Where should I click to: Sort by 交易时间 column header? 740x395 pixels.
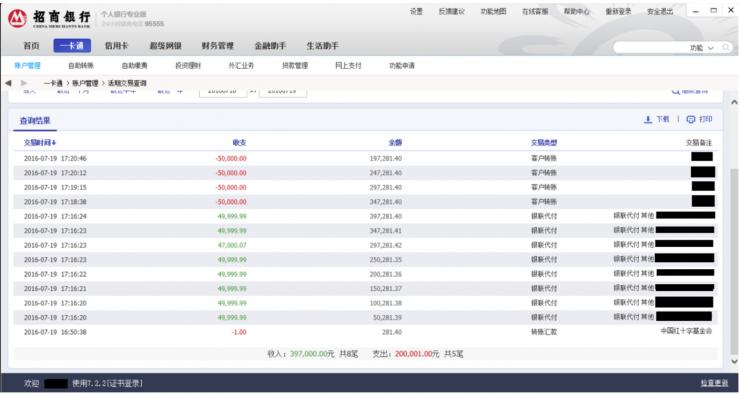[40, 143]
